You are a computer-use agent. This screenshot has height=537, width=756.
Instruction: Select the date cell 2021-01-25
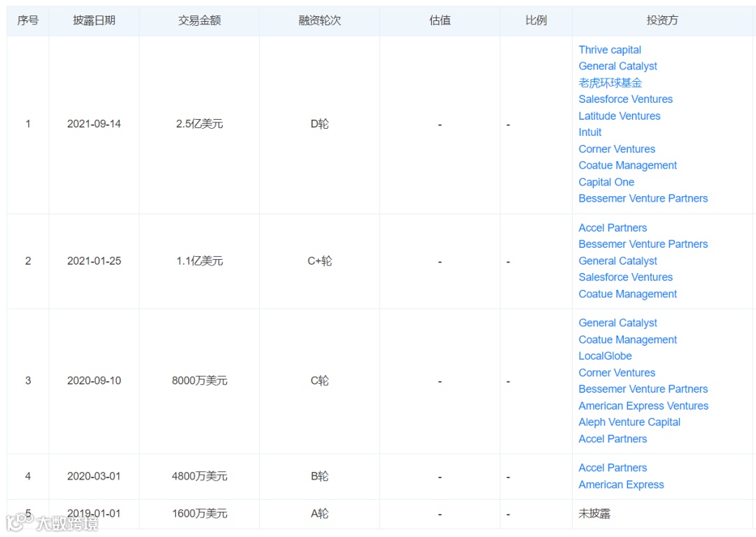(94, 260)
